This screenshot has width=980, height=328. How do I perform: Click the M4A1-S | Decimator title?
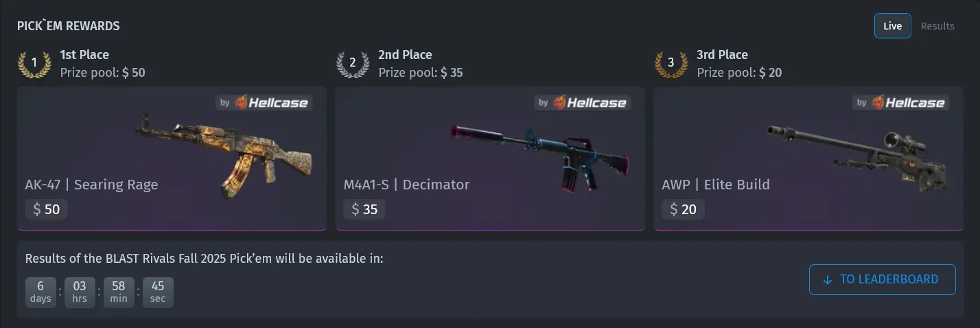pos(407,185)
